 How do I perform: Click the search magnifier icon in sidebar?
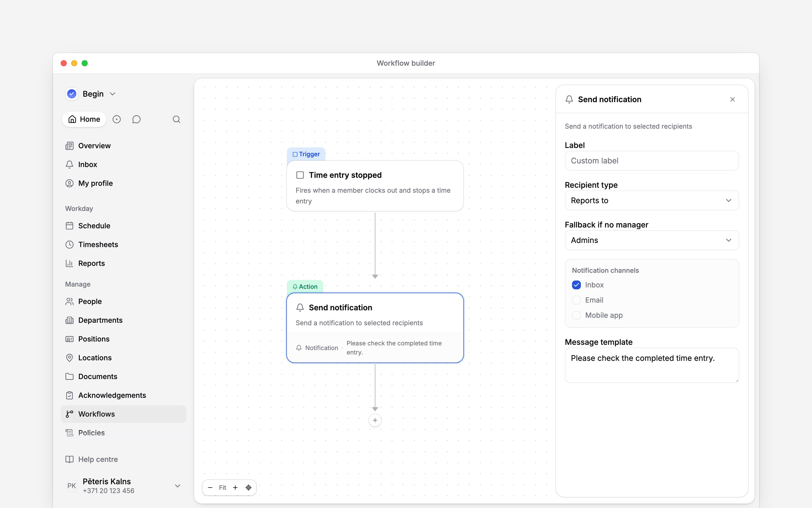point(177,119)
